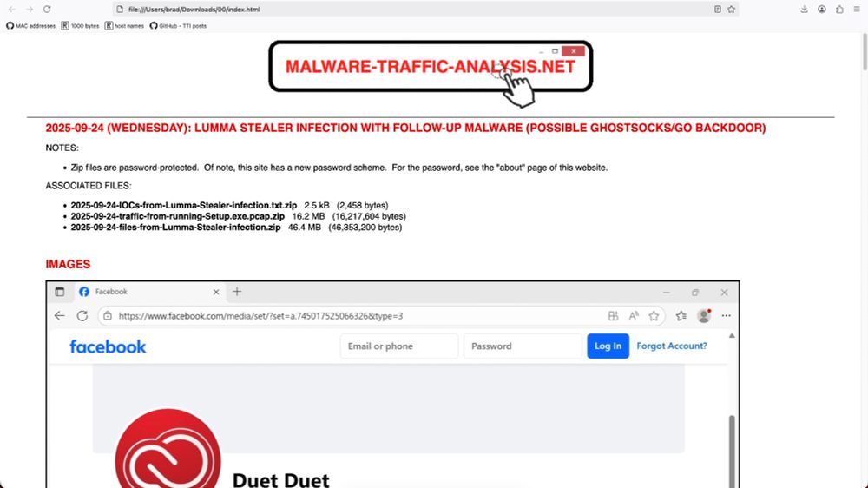Click the Duet Duet page name
The width and height of the screenshot is (868, 488).
[x=280, y=479]
